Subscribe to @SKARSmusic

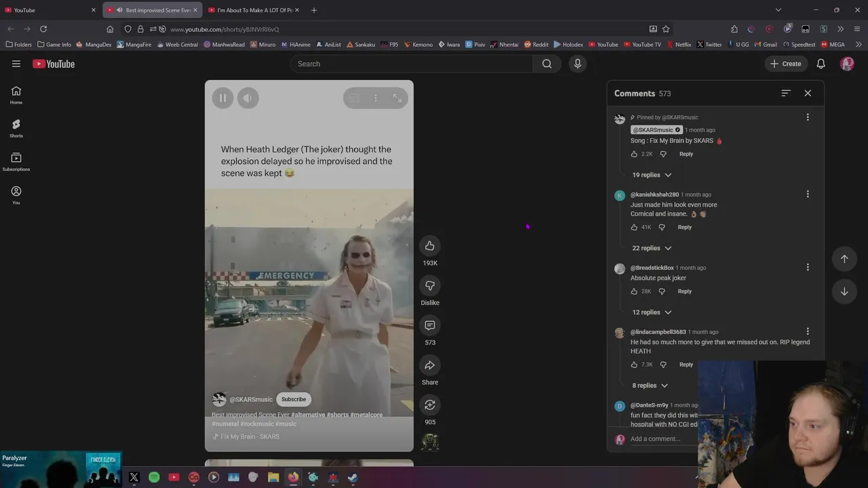pyautogui.click(x=294, y=399)
